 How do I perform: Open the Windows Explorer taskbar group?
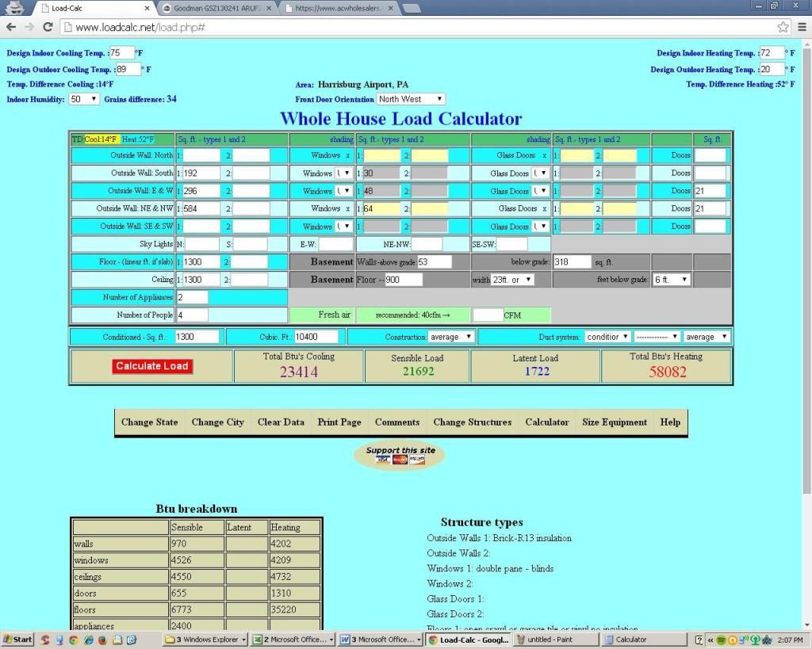click(x=205, y=639)
